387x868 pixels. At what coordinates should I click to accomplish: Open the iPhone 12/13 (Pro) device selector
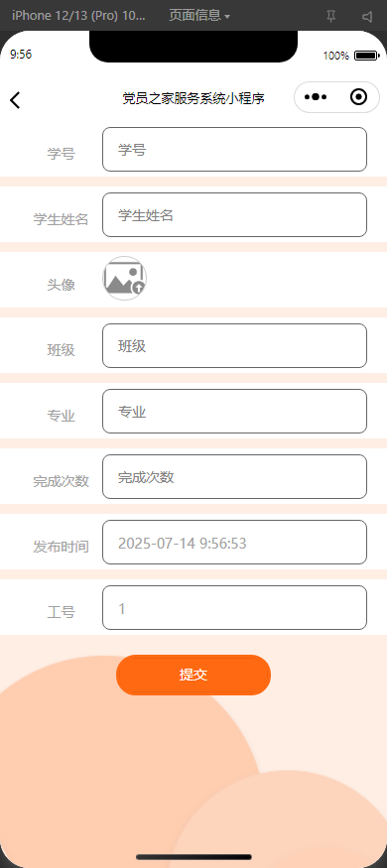(78, 16)
